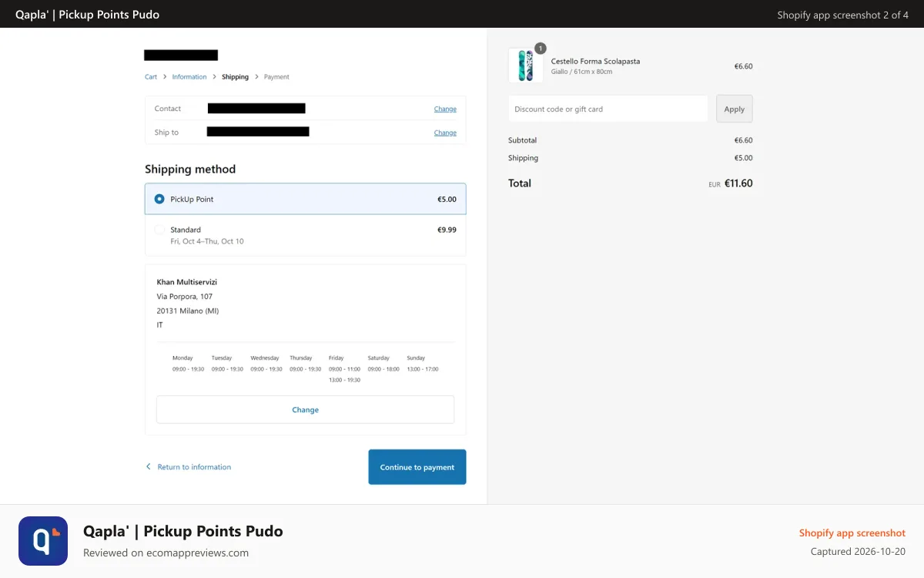Image resolution: width=924 pixels, height=578 pixels.
Task: Click the Shipping breadcrumb step
Action: click(x=235, y=77)
